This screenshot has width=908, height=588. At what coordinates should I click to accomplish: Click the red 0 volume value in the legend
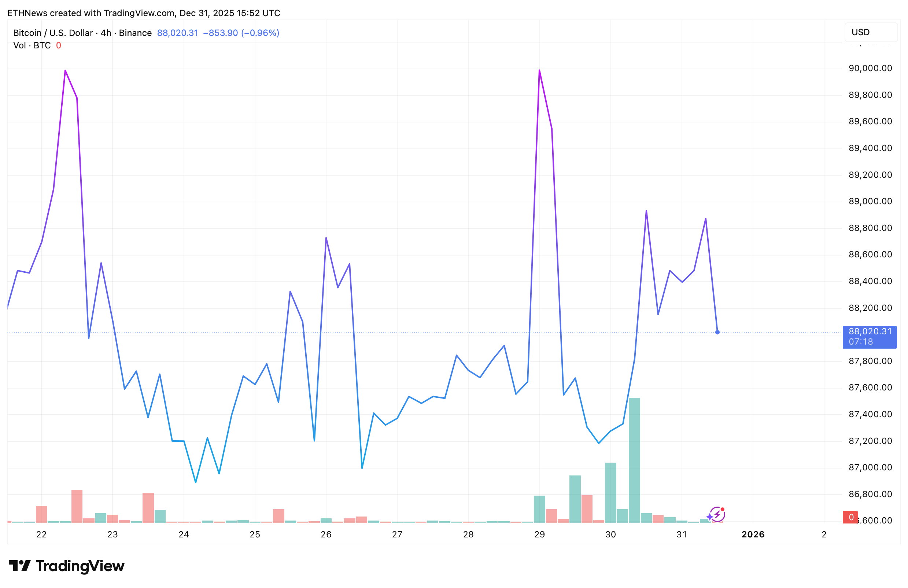tap(58, 45)
